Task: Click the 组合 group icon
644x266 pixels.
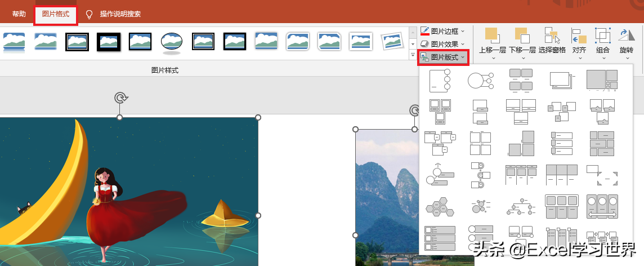Action: [602, 36]
